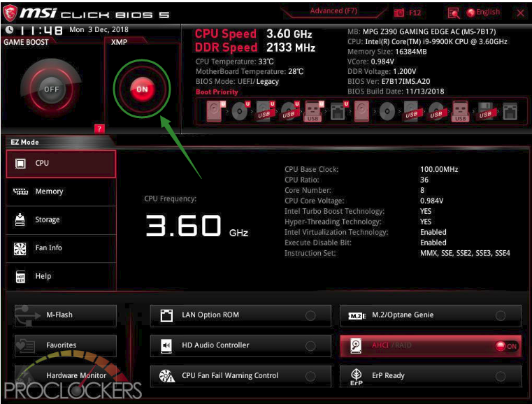Select the UEFI USB key boot icon
This screenshot has height=404, width=532.
(x=314, y=111)
